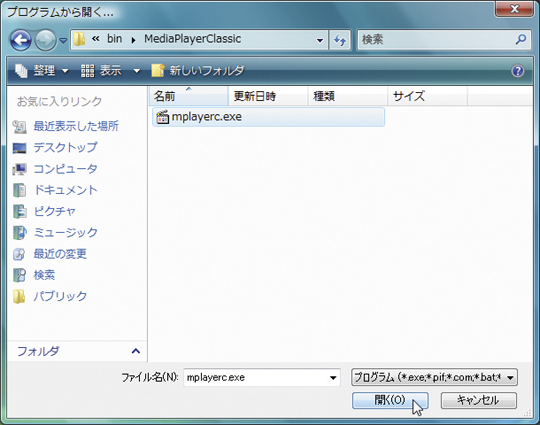
Task: Open the ミュージック sidebar link
Action: tap(55, 232)
